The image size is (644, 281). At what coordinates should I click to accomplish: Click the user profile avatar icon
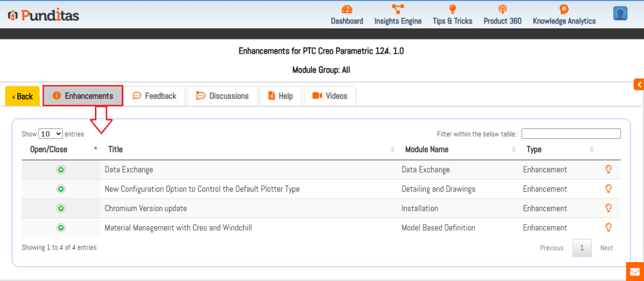(x=620, y=13)
